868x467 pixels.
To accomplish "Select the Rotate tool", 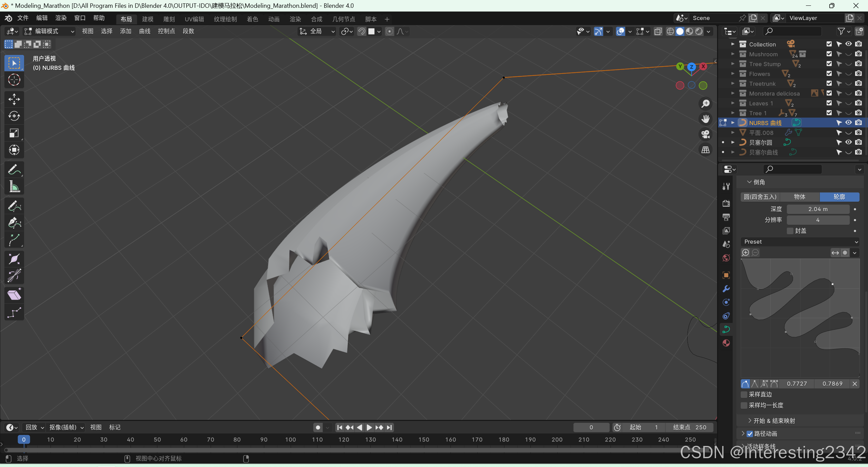I will click(14, 116).
